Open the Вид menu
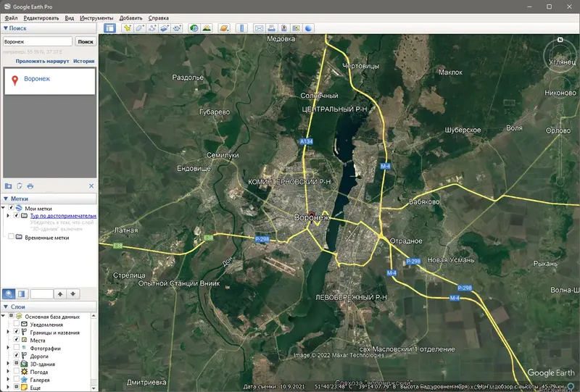Screen dimensions: 580x392 click(69, 17)
